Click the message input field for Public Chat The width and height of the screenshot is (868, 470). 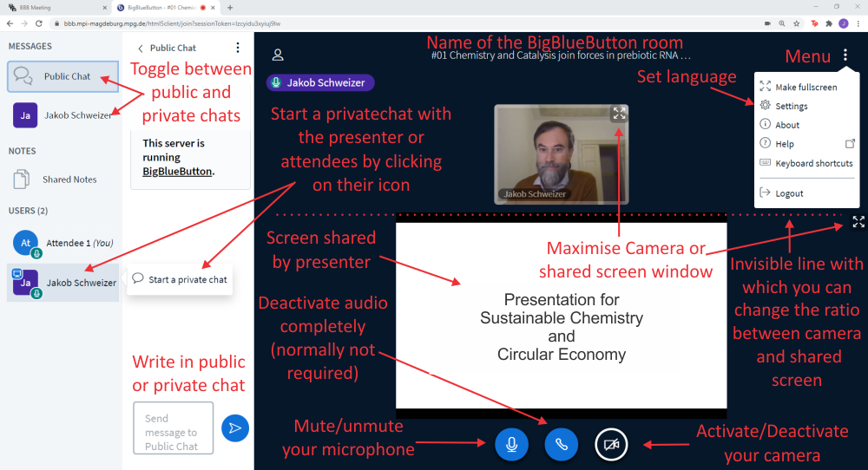coord(174,428)
